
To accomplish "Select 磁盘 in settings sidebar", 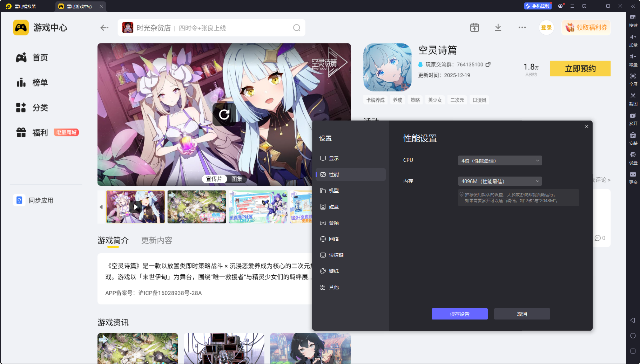I will tap(351, 207).
